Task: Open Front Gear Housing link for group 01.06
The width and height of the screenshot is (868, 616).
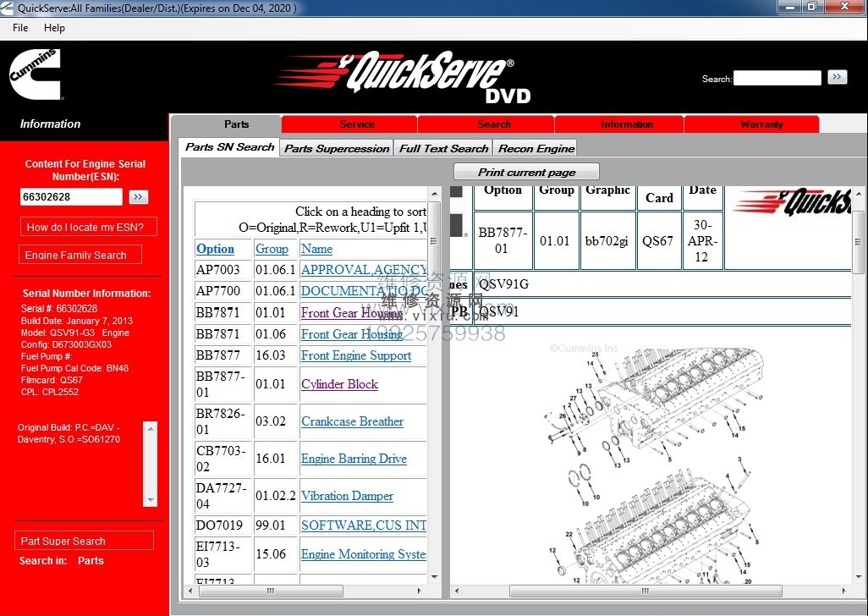Action: pos(352,334)
